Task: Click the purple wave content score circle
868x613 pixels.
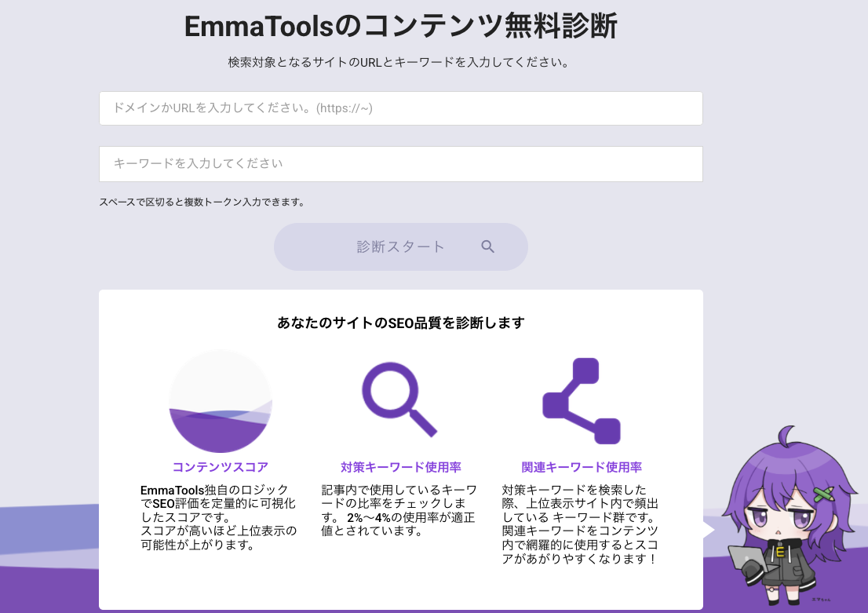Action: (x=221, y=402)
